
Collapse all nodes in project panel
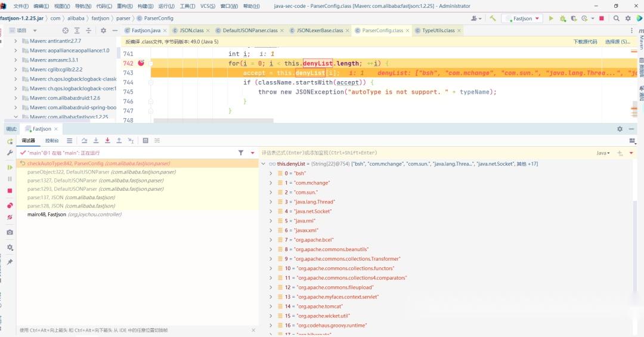[x=88, y=30]
